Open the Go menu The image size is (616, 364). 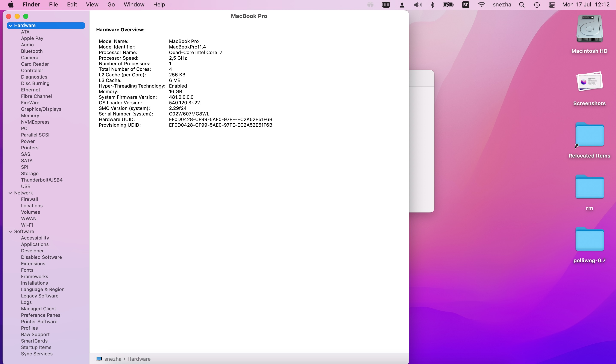[111, 5]
